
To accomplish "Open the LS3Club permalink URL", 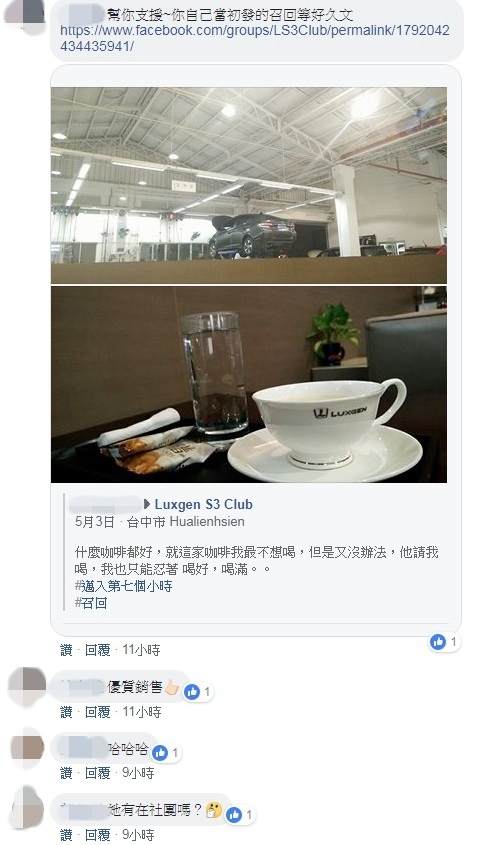I will click(254, 38).
